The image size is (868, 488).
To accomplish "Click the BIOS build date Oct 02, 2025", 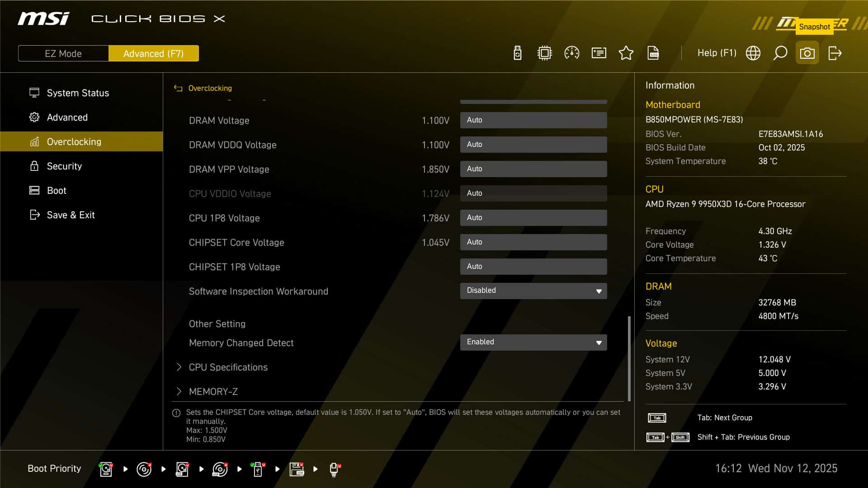I will [782, 148].
